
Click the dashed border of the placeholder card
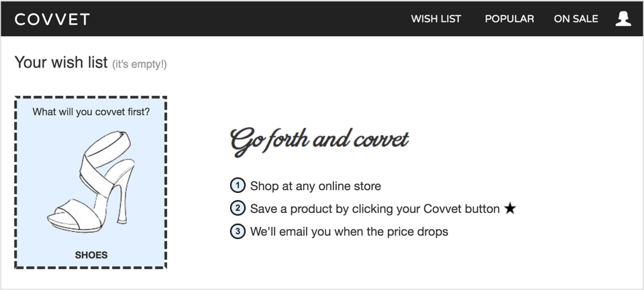15,182
